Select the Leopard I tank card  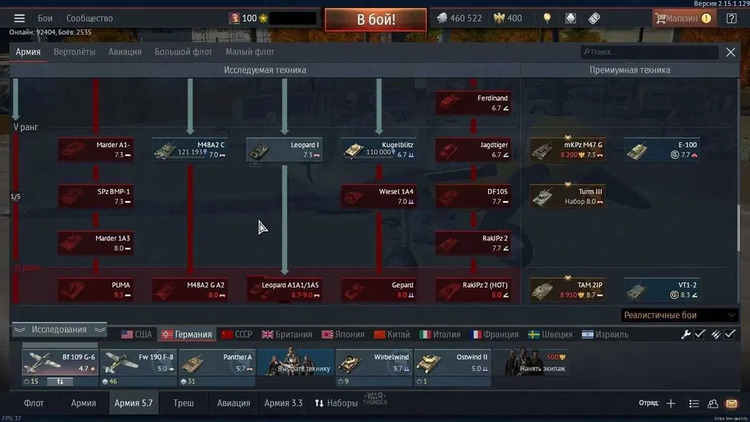tap(284, 150)
